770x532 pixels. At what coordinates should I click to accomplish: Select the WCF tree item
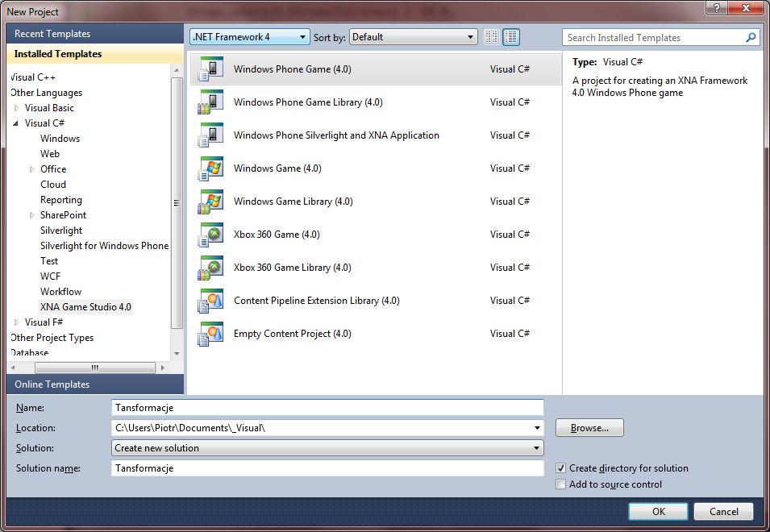point(50,276)
